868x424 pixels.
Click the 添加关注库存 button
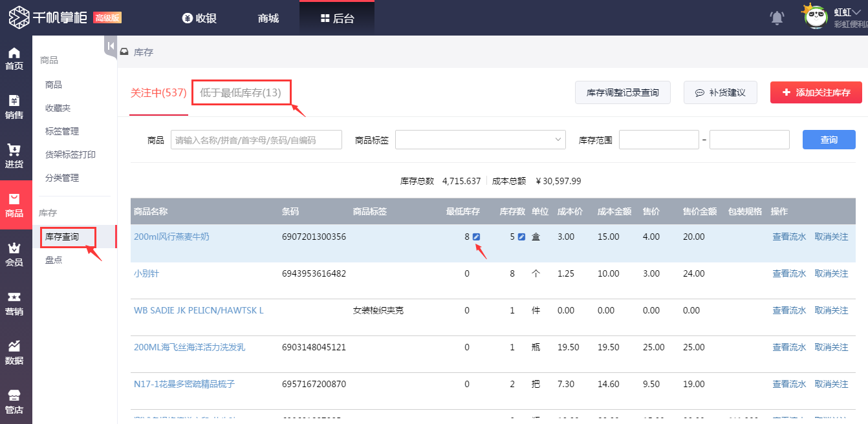pyautogui.click(x=816, y=92)
